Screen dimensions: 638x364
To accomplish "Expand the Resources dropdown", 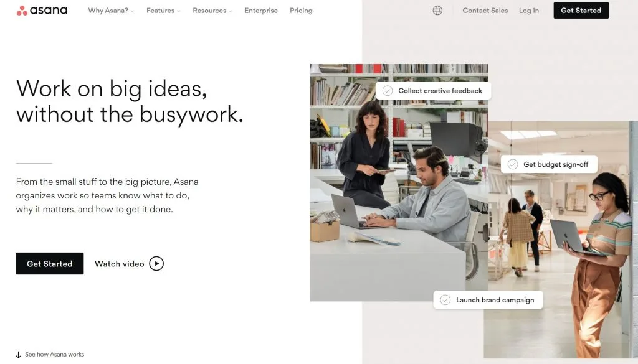I will point(212,11).
